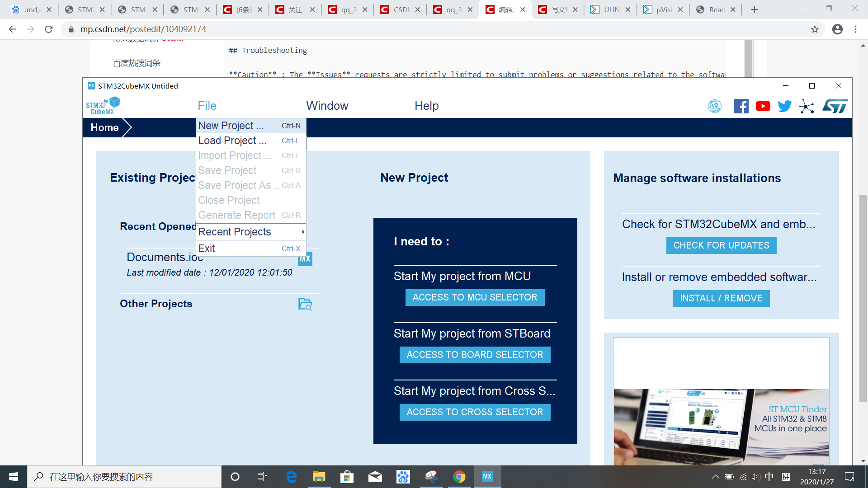Click the Home breadcrumb

104,127
